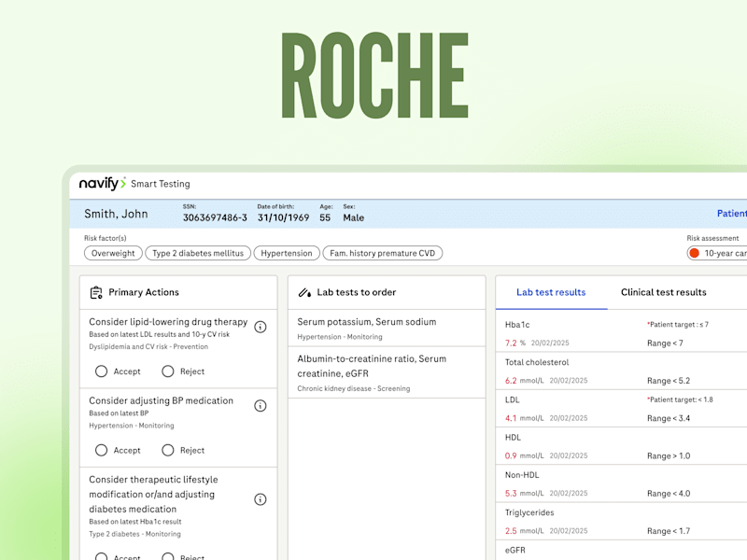Click the Sex value Male
Viewport: 747px width, 560px height.
354,217
